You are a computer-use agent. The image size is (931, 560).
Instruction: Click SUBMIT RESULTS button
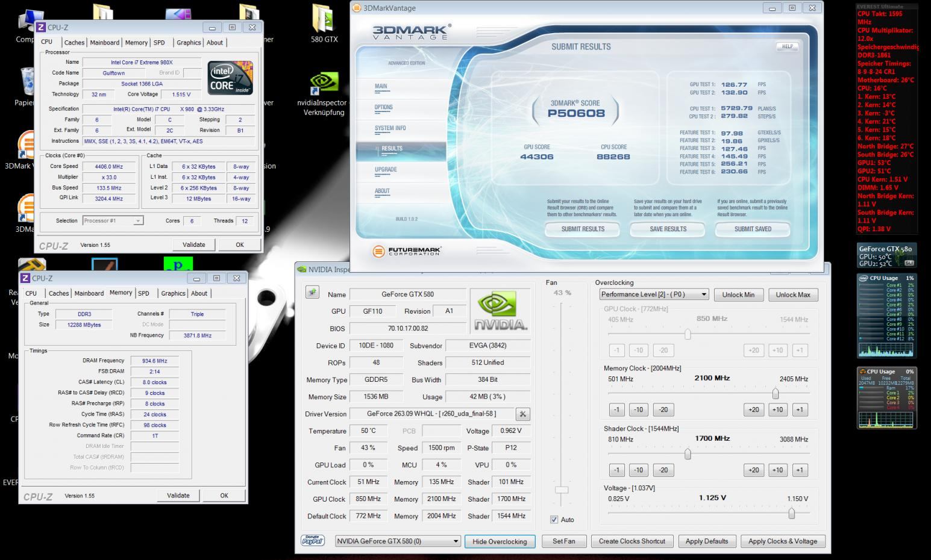coord(583,229)
